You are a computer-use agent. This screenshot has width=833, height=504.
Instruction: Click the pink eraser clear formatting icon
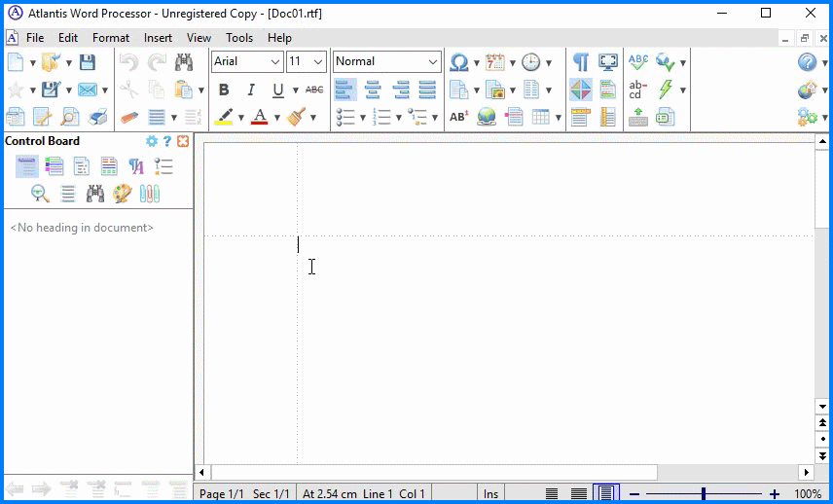coord(129,117)
